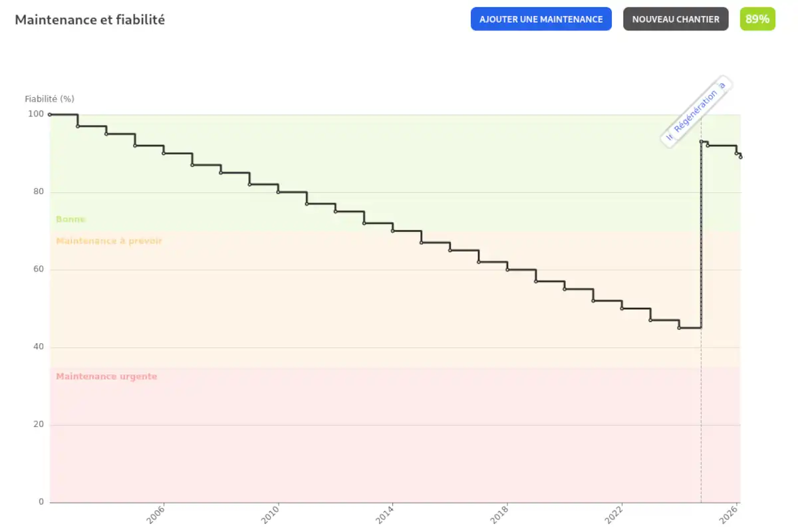Click the Bonne zone label

tap(70, 219)
